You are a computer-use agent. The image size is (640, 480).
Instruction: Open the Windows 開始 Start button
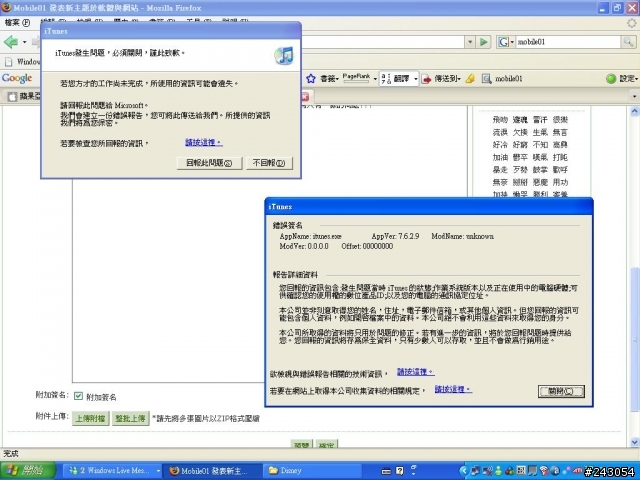tap(27, 471)
